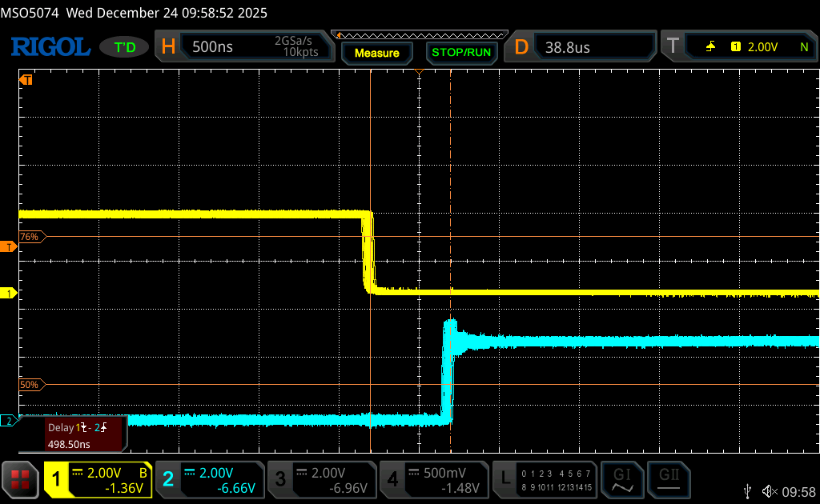Toggle channel 1 yellow channel tile
Viewport: 820px width, 504px height.
98,479
